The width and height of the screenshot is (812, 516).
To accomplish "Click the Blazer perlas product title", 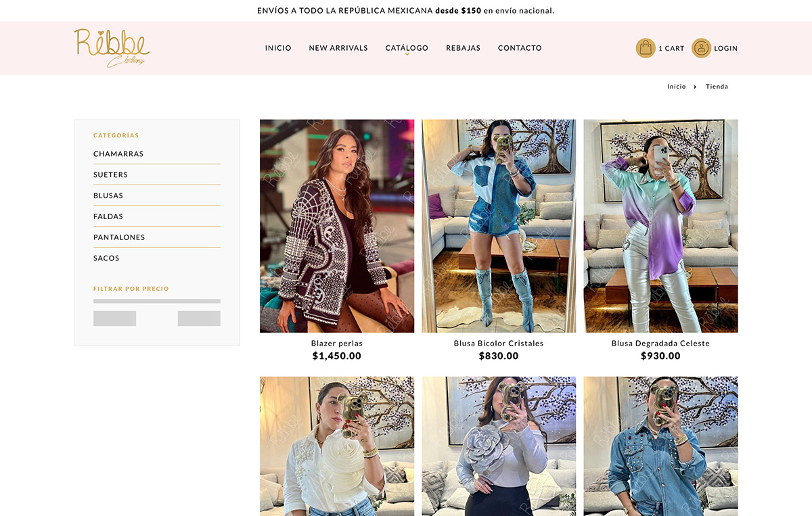I will [x=337, y=344].
